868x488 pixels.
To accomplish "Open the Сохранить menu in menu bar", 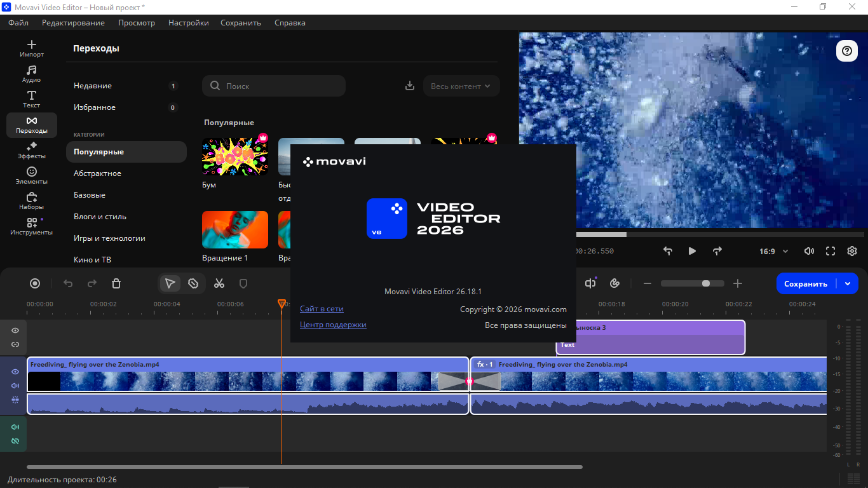I will (241, 23).
